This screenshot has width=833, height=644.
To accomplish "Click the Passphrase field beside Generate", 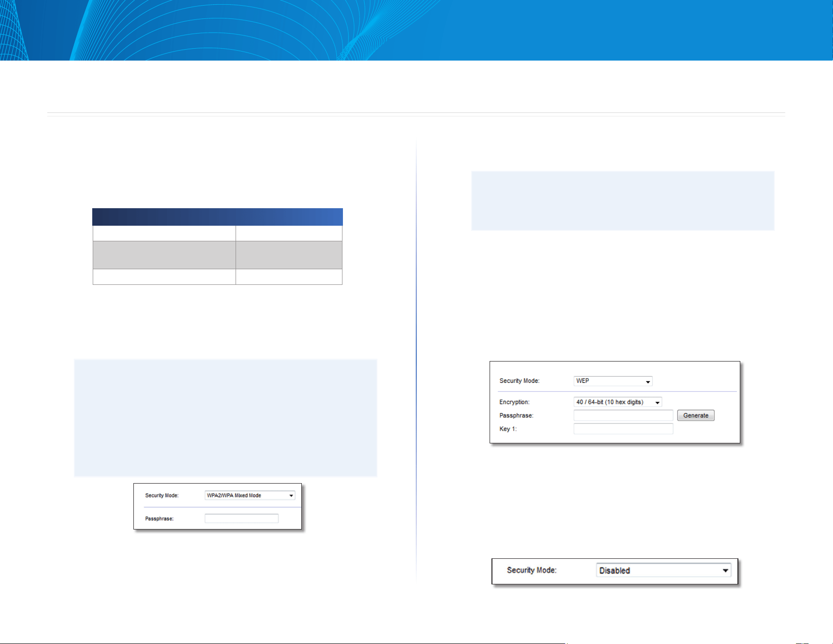I will coord(623,415).
